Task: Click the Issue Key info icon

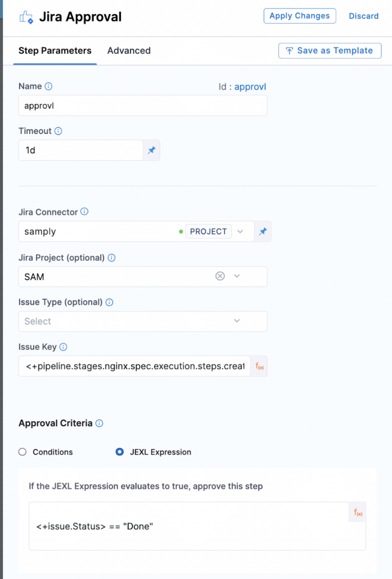Action: [x=63, y=347]
